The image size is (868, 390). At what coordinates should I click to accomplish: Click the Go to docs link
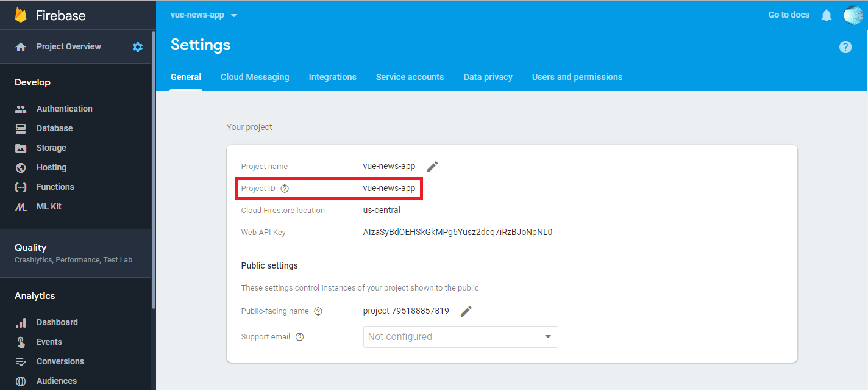(788, 15)
